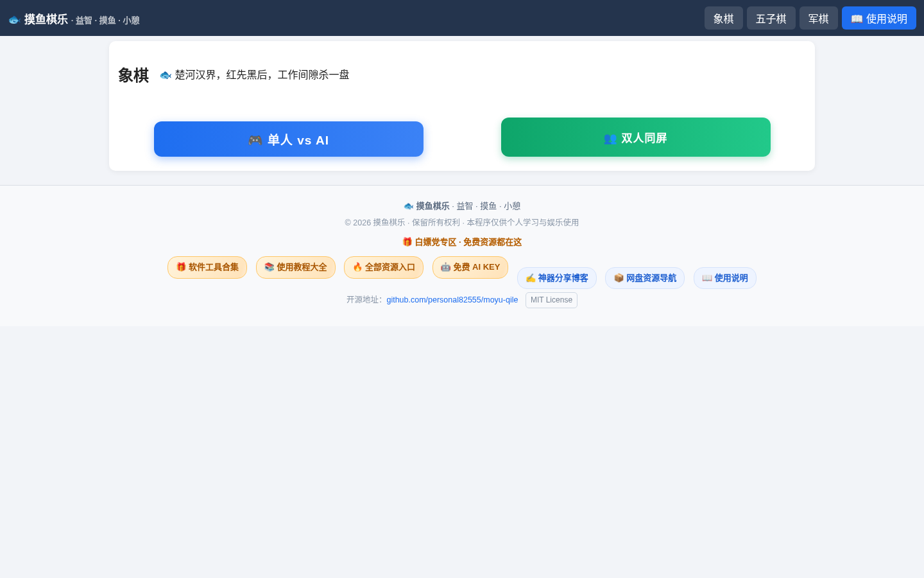Click the 象棋 page heading
The height and width of the screenshot is (578, 924).
(x=133, y=75)
